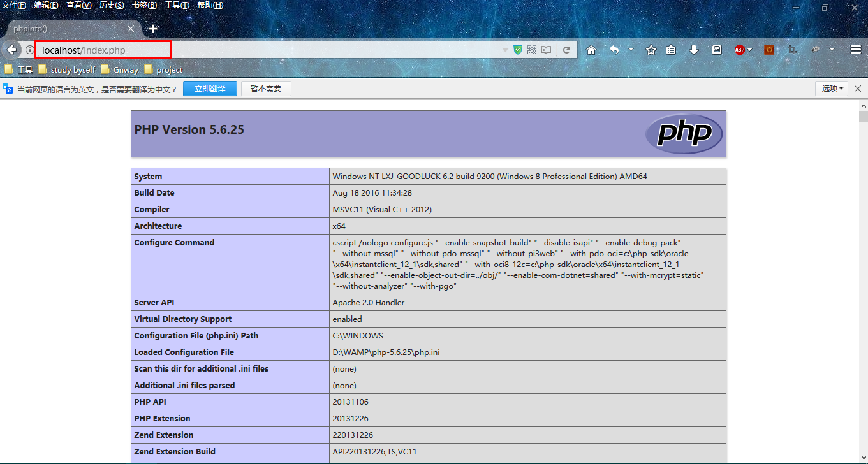Open the 选项 dropdown on translate bar

(x=830, y=88)
